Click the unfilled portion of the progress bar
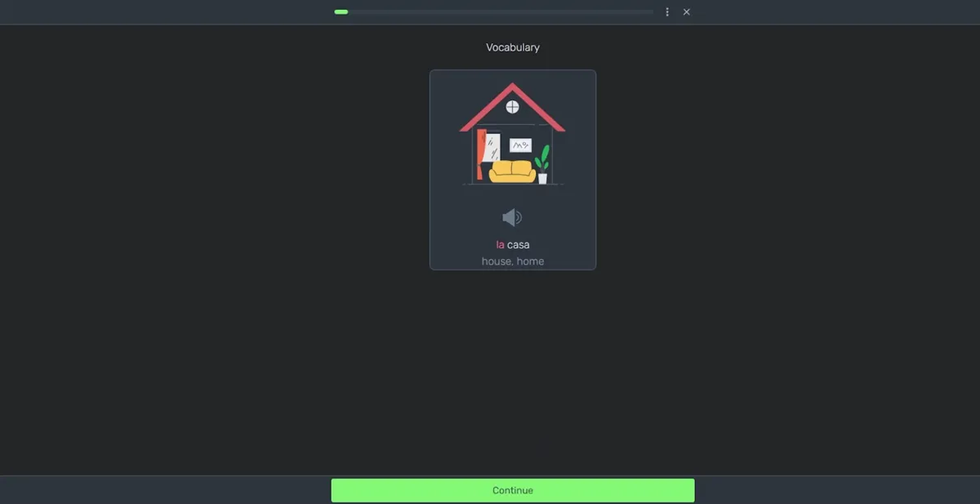 click(531, 11)
